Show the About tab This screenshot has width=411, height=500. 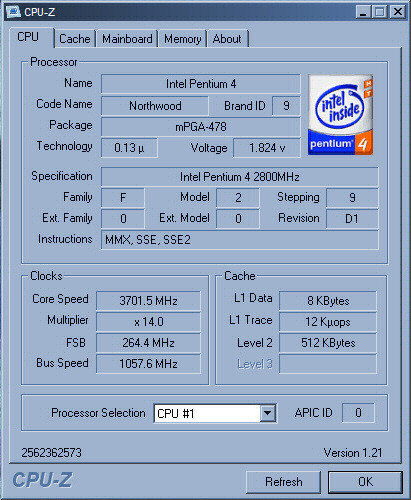click(227, 39)
